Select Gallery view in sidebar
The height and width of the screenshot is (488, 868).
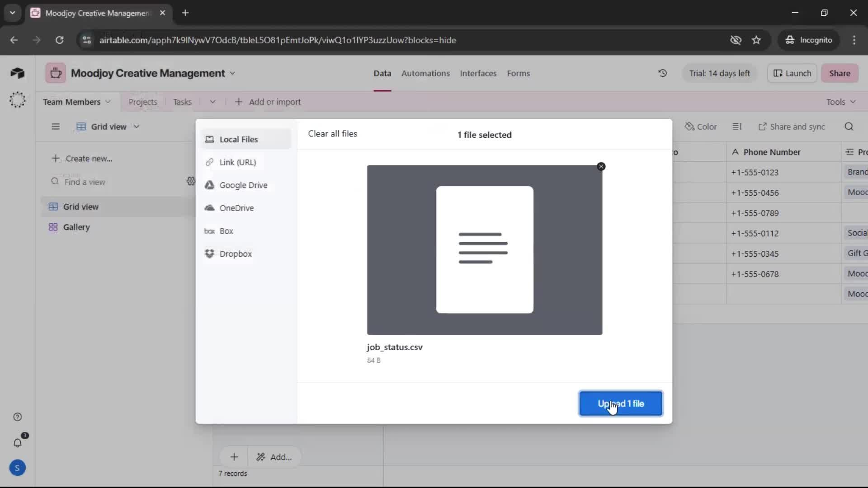point(118,227)
